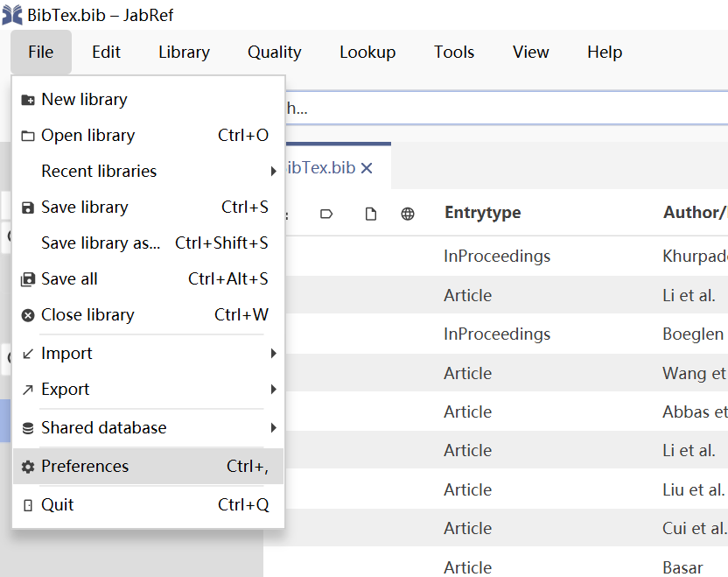Click the globe URL column icon
Screen dimensions: 728x577
408,214
